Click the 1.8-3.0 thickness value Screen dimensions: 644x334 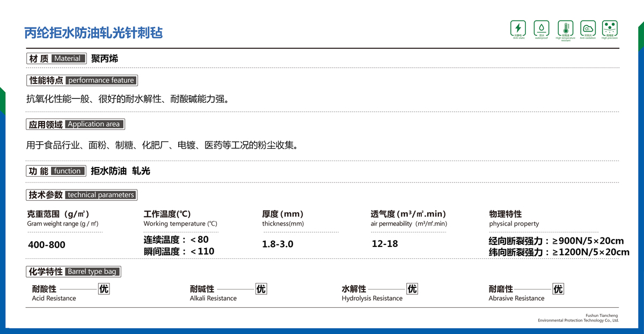277,244
